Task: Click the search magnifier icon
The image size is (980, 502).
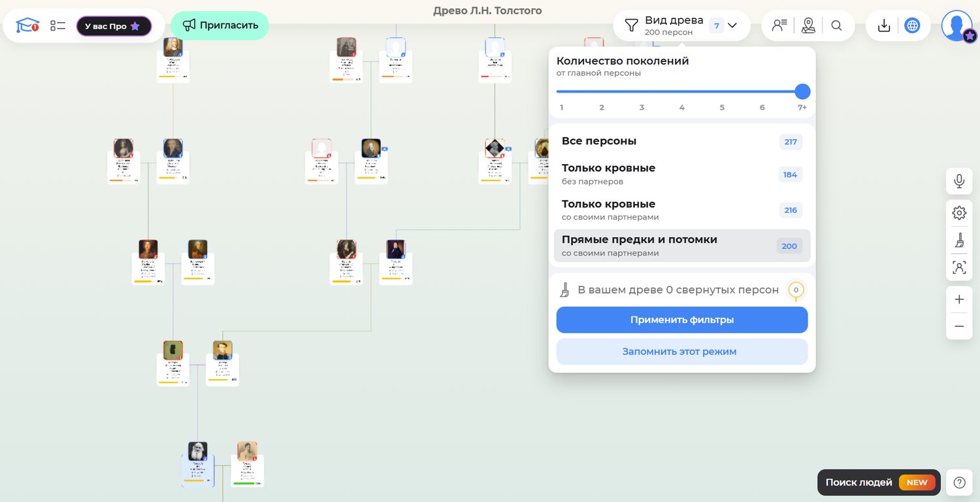Action: pos(836,25)
